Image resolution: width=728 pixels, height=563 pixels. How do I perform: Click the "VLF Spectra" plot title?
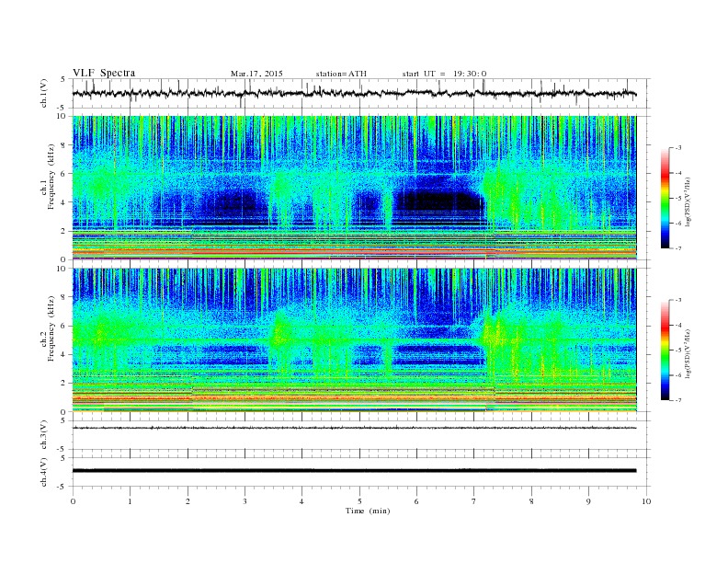click(104, 73)
